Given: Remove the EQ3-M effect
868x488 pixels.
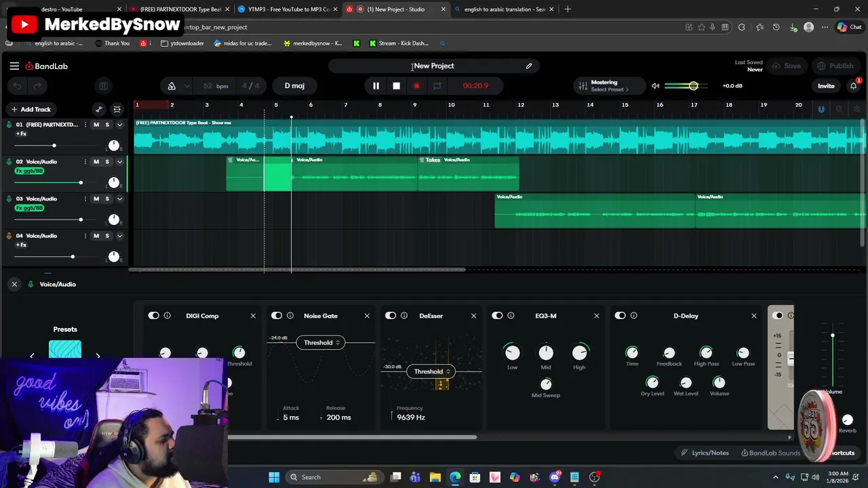Looking at the screenshot, I should pyautogui.click(x=597, y=316).
